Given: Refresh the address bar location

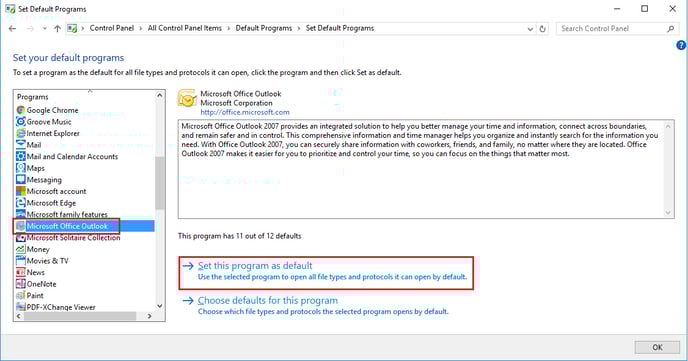Looking at the screenshot, I should click(543, 29).
